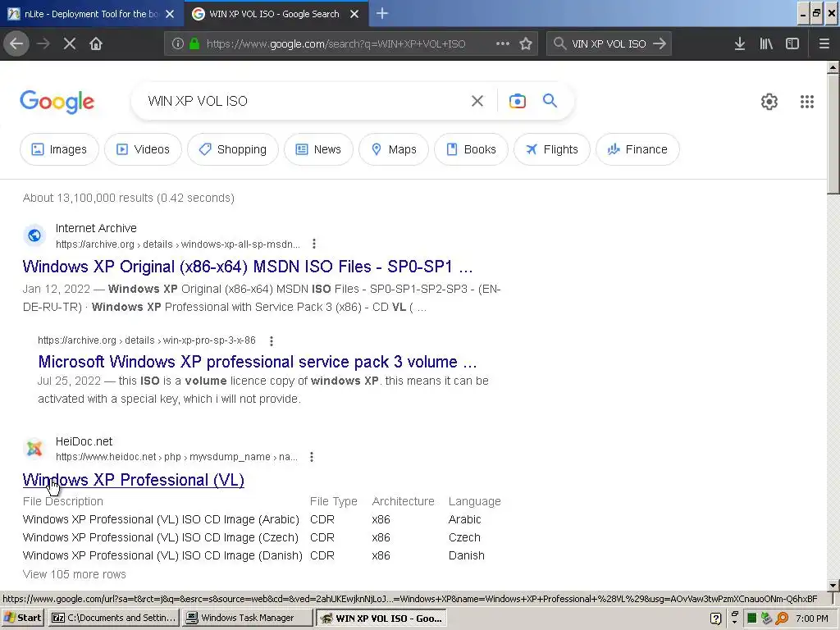Click the scrollbar up arrow
The image size is (840, 630).
[833, 67]
